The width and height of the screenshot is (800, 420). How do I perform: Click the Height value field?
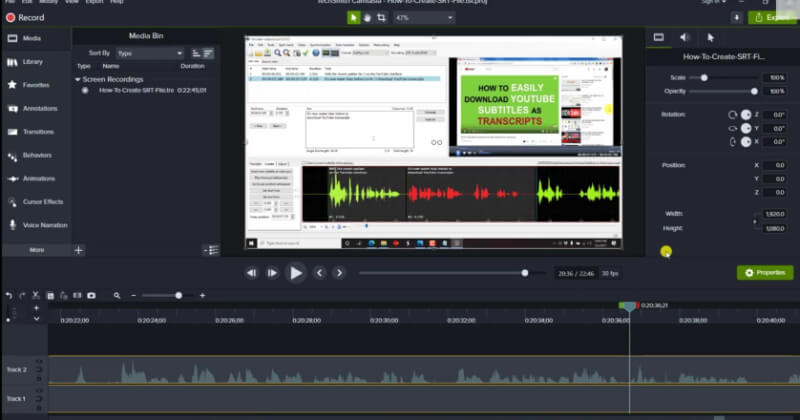pyautogui.click(x=774, y=229)
